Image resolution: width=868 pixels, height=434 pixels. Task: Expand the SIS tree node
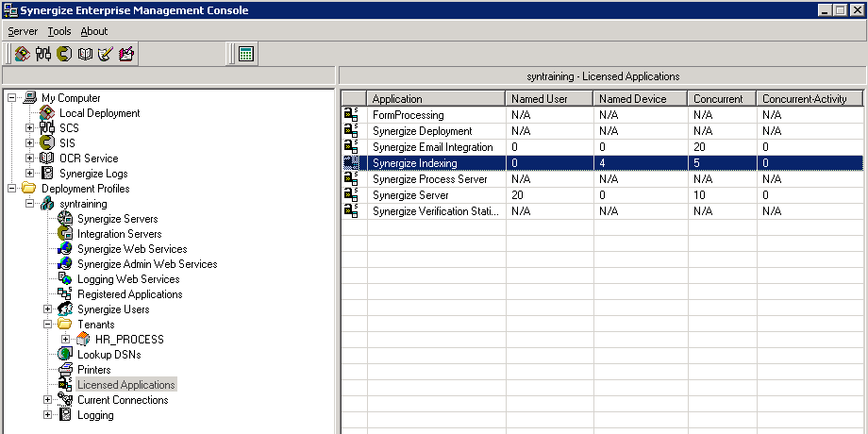coord(30,142)
